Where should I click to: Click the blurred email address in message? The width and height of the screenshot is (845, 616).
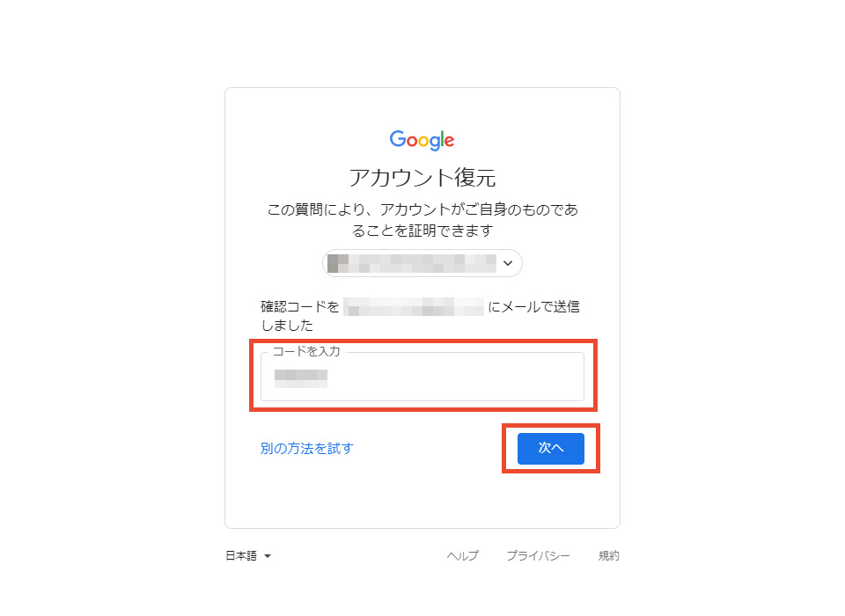click(x=414, y=306)
